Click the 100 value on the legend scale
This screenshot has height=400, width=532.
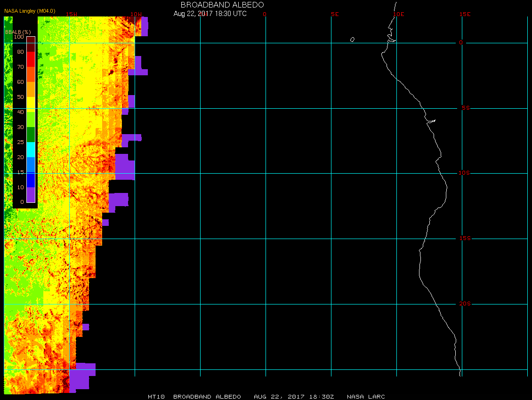click(19, 37)
